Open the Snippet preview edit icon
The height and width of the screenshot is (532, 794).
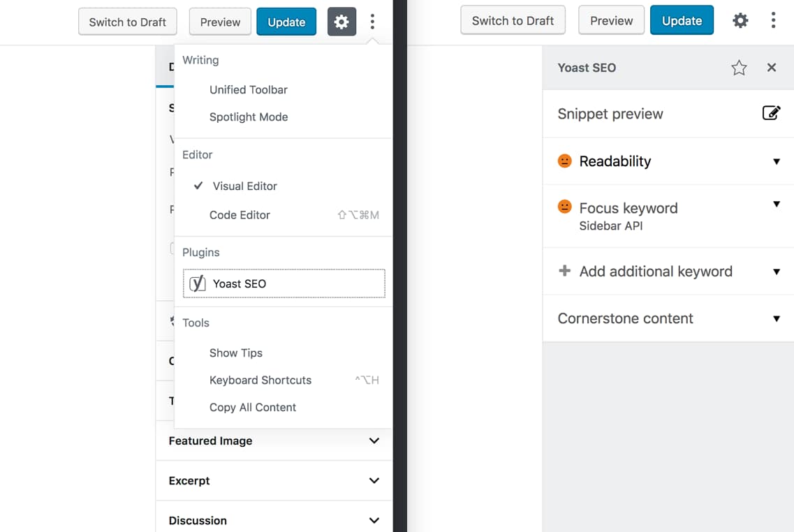(772, 112)
